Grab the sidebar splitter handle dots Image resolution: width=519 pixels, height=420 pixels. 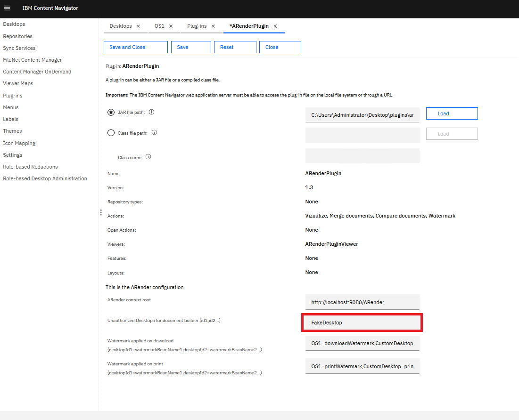(100, 213)
